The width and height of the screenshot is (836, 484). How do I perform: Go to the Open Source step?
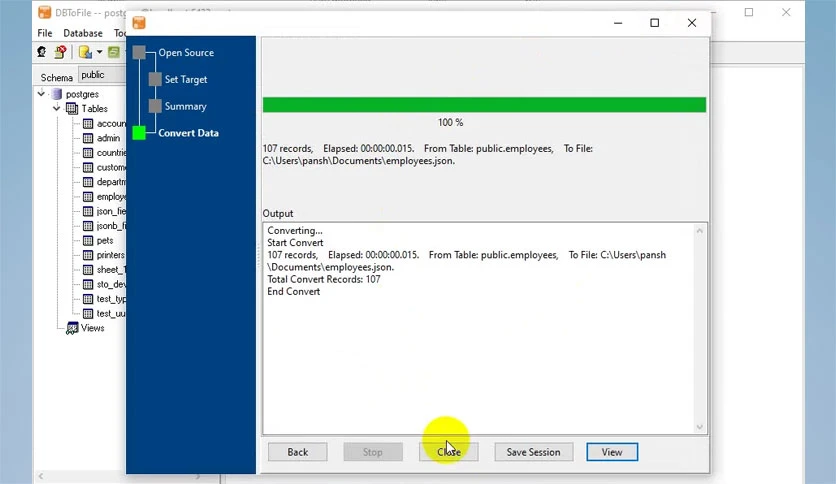pos(186,52)
